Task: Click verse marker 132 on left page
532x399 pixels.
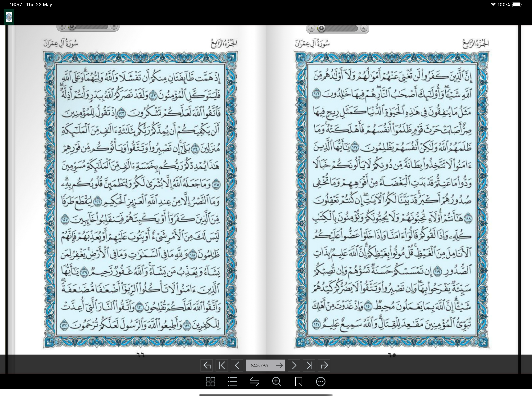Action: [64, 325]
